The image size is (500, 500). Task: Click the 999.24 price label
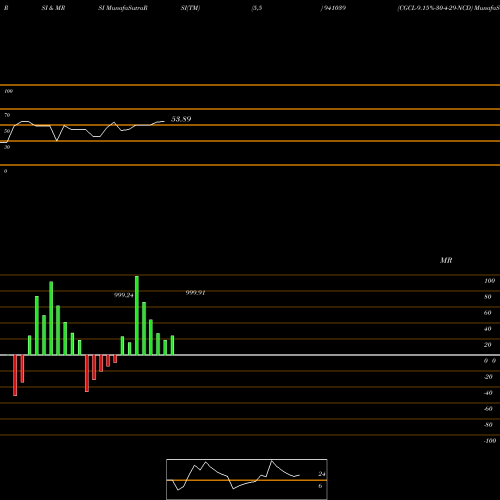124,295
